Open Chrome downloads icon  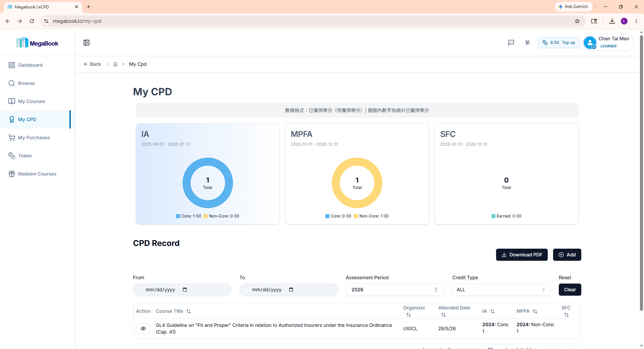[612, 21]
